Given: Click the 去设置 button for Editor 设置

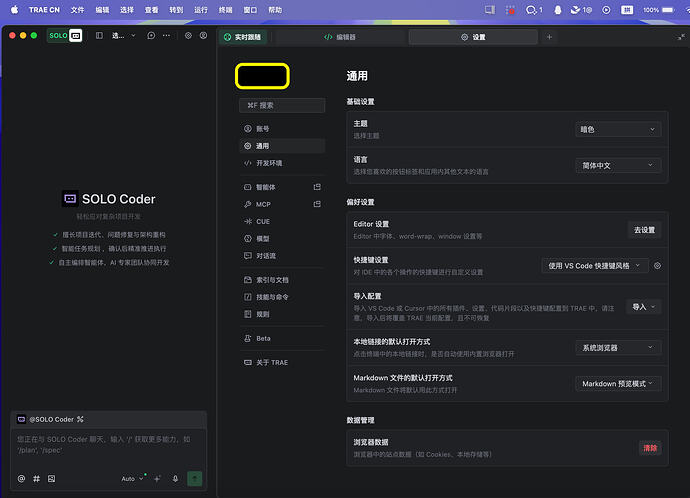Looking at the screenshot, I should click(x=644, y=230).
